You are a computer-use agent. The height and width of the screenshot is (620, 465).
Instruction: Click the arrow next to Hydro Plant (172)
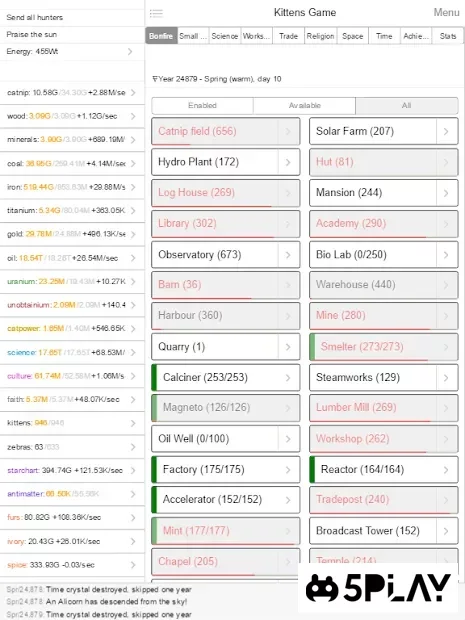[x=288, y=162]
